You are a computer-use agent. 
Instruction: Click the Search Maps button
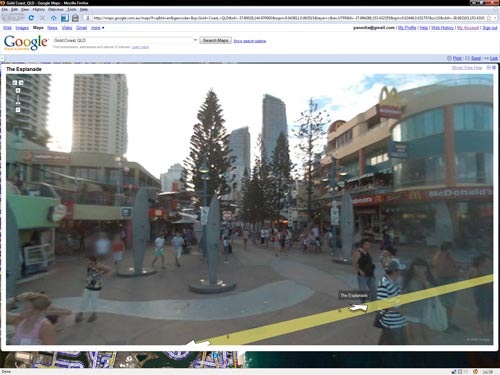coord(216,40)
